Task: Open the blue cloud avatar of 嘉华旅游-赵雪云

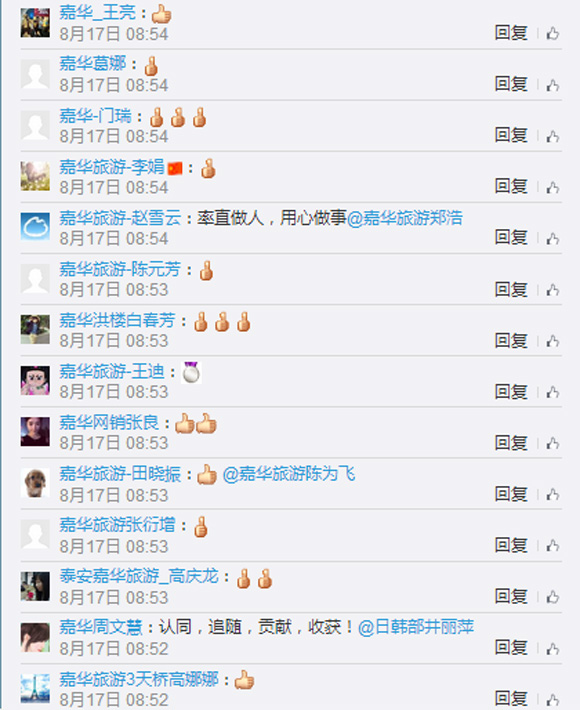Action: point(35,227)
